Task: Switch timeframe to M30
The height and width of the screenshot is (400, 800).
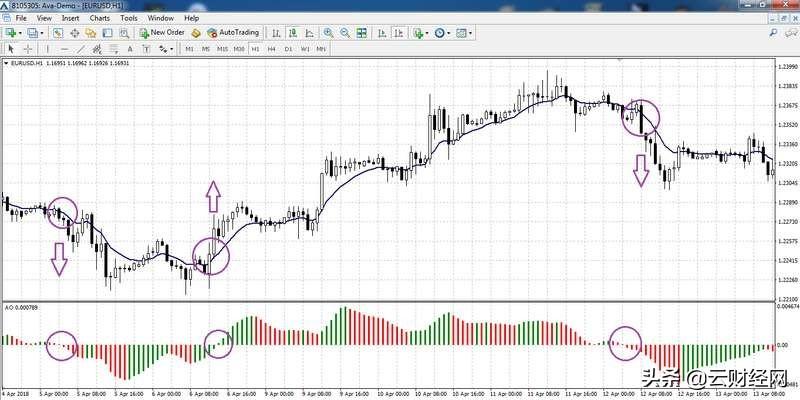Action: pos(239,49)
